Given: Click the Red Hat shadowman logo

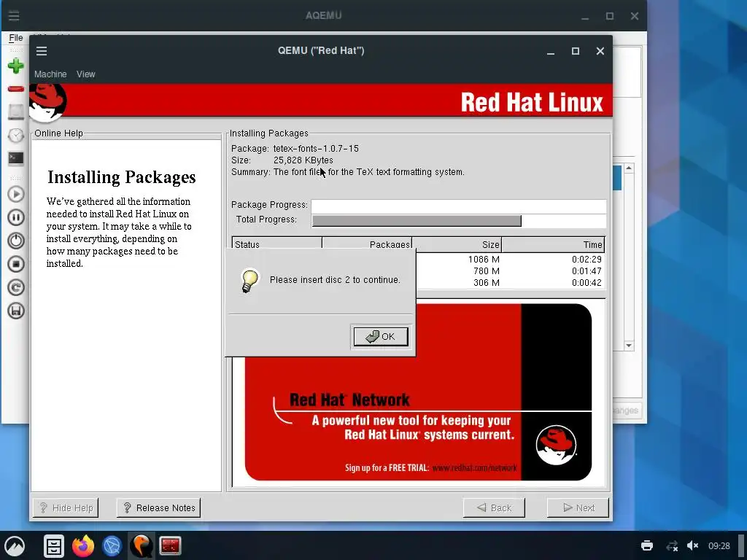Looking at the screenshot, I should (x=47, y=102).
